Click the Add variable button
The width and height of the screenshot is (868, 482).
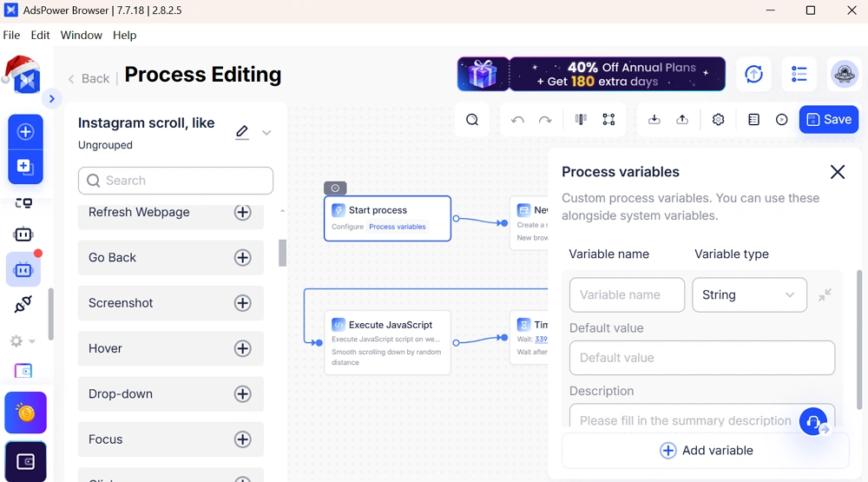[706, 451]
